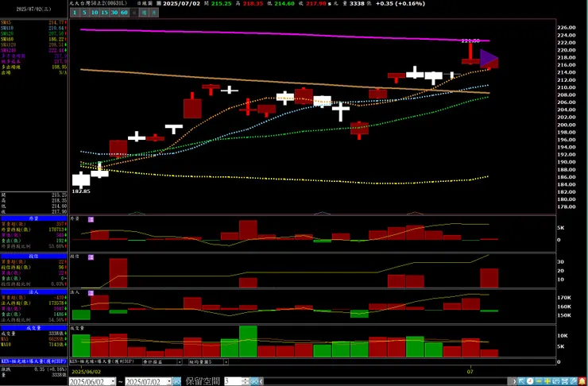Select the highlighted KEN strategy panel header

point(33,361)
